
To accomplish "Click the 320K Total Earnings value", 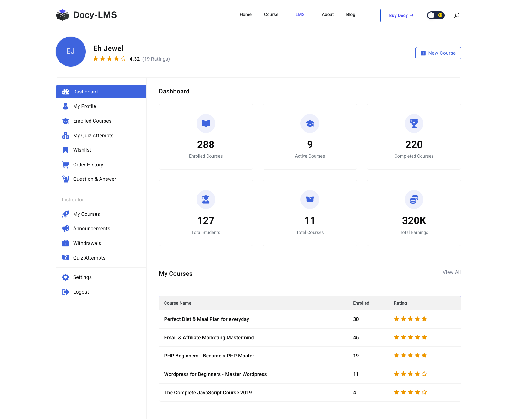I will coord(414,220).
